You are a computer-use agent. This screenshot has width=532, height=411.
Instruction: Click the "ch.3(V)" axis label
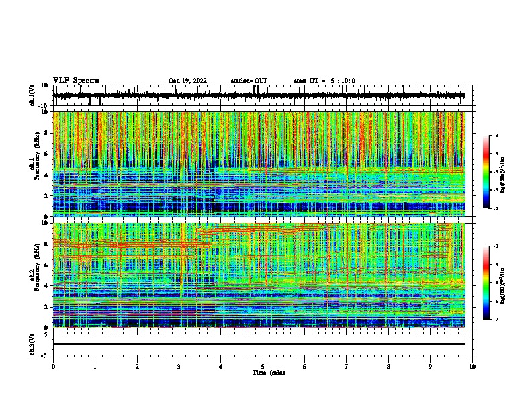click(x=32, y=345)
